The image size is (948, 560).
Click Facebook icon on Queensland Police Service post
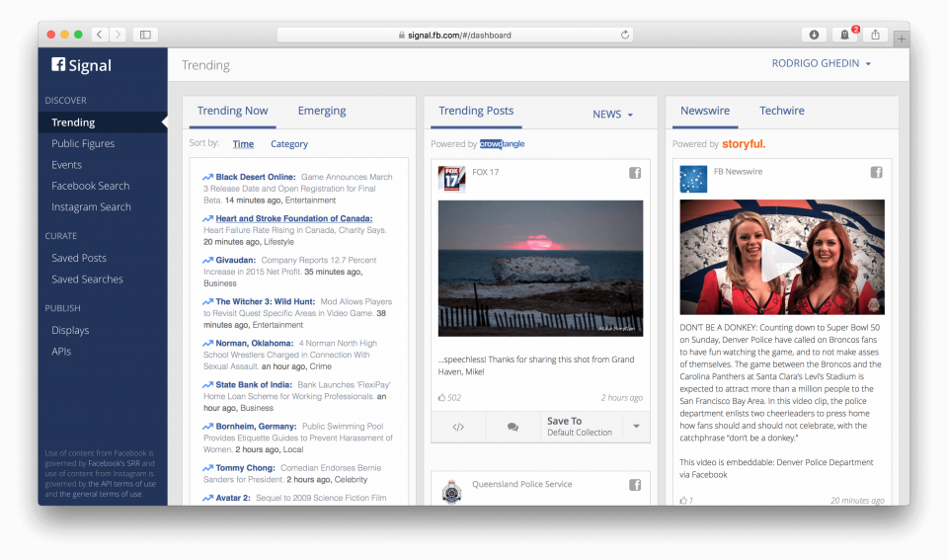pos(636,485)
